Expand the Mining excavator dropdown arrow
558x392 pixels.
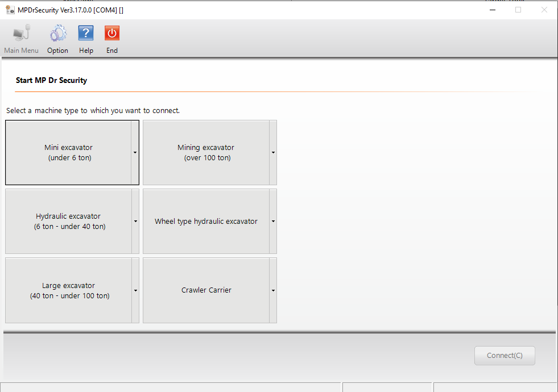[273, 152]
